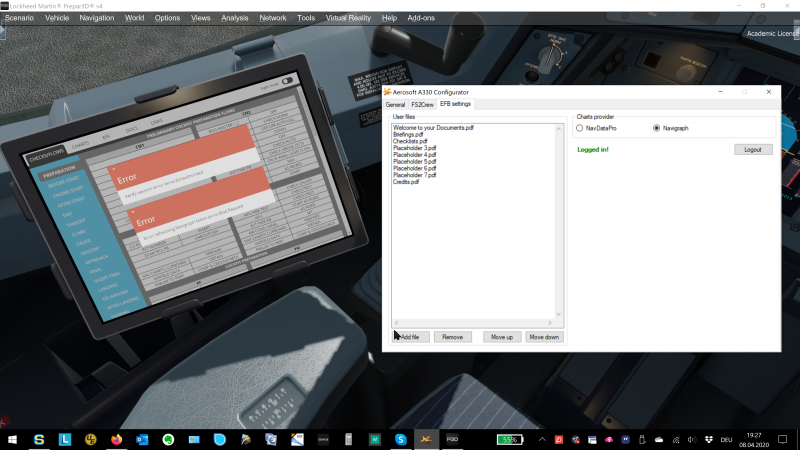Open the yellow S app in taskbar

point(39,439)
